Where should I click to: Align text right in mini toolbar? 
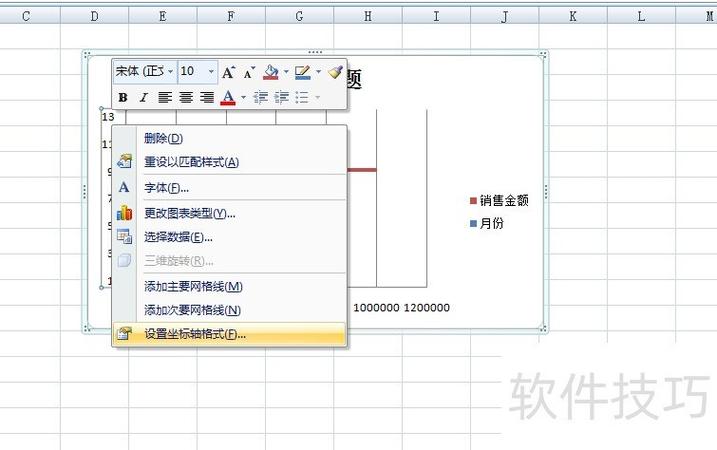click(x=207, y=97)
